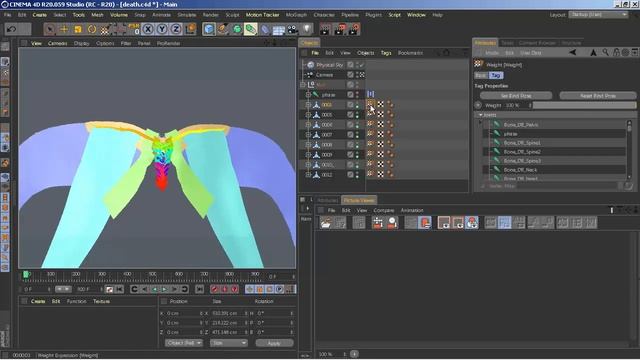
Task: Expand the object 0006 tree node
Action: coord(309,125)
